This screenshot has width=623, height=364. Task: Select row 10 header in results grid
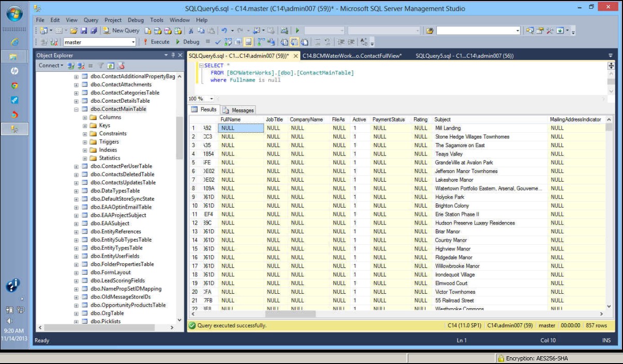pos(195,205)
